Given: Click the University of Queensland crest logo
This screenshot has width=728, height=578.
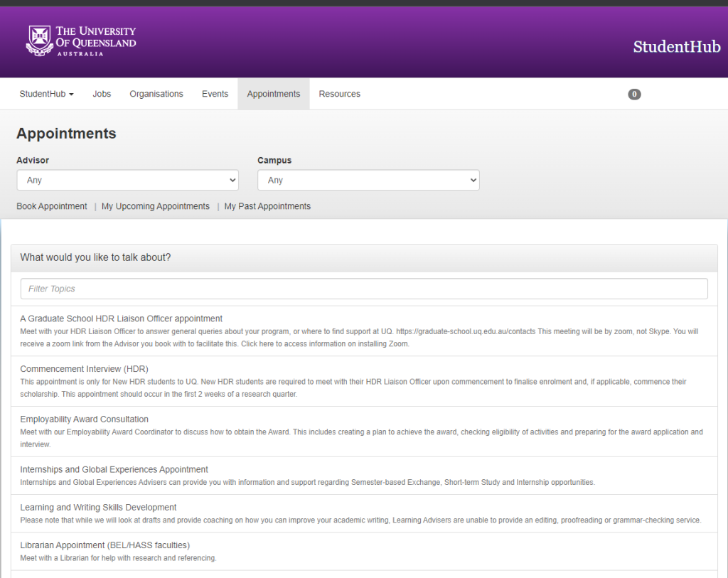Looking at the screenshot, I should (39, 41).
